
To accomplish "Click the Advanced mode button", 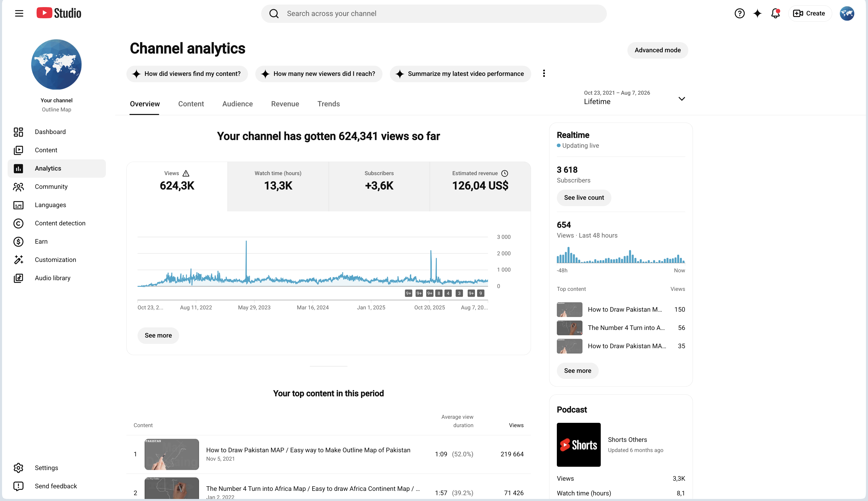I will (657, 50).
